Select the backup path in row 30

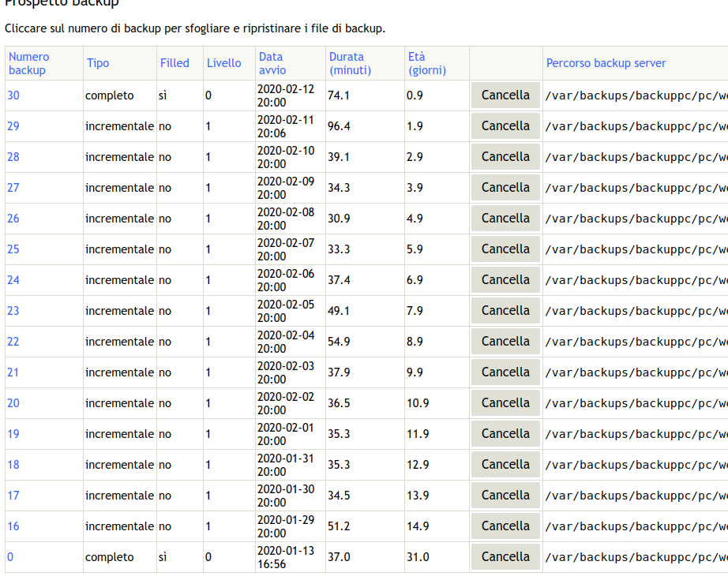[x=636, y=95]
